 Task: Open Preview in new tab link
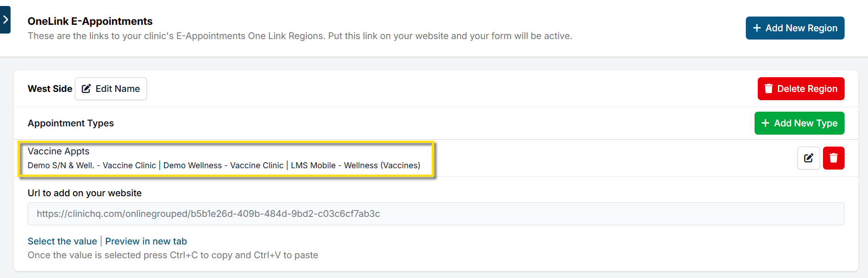click(x=146, y=241)
